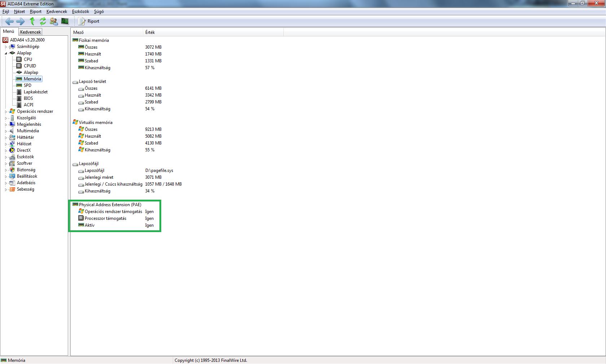This screenshot has width=606, height=364.
Task: Click the FinalWire copyright status text
Action: [x=211, y=360]
